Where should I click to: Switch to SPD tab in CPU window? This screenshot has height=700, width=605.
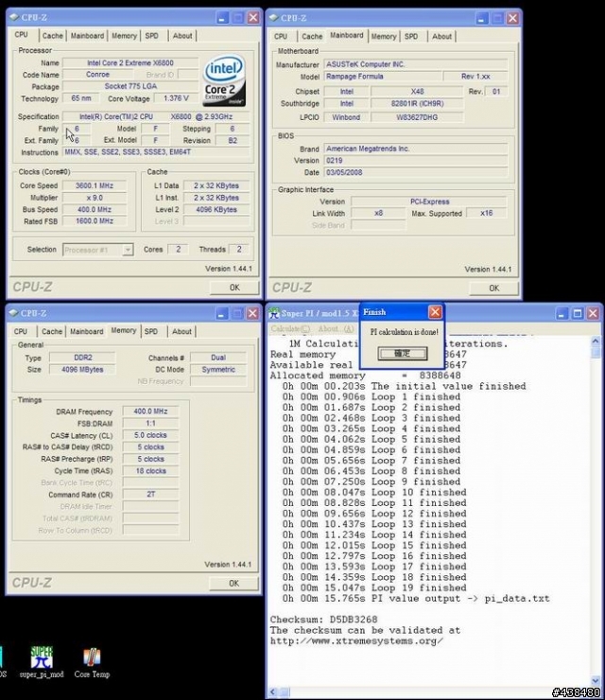[151, 36]
